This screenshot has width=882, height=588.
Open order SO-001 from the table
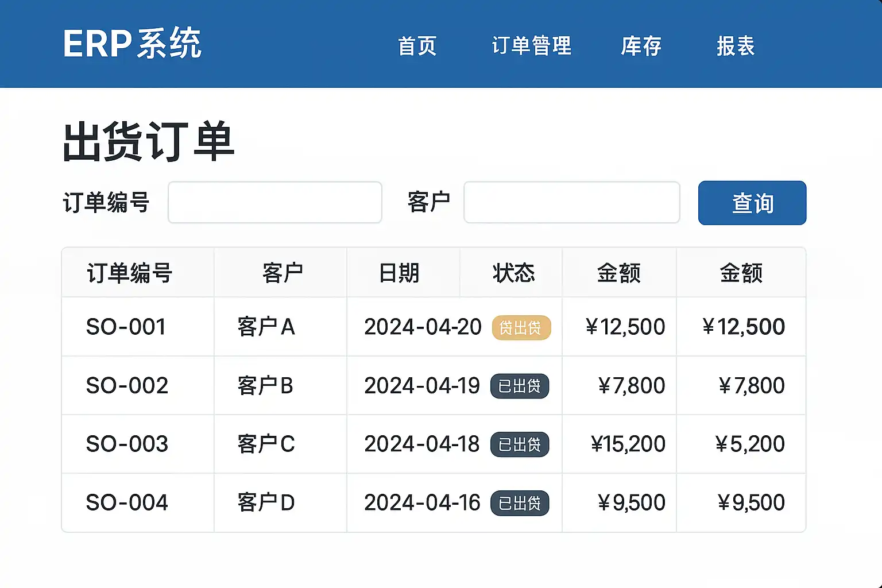(126, 327)
